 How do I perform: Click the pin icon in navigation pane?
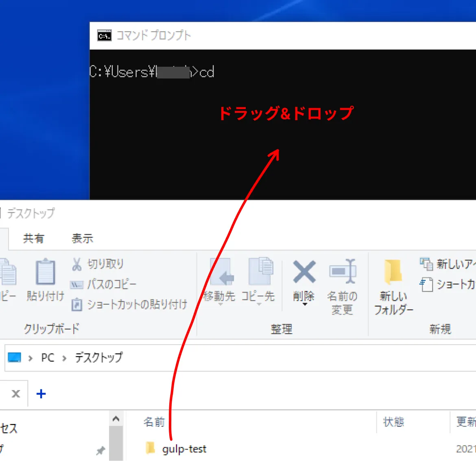pyautogui.click(x=100, y=450)
